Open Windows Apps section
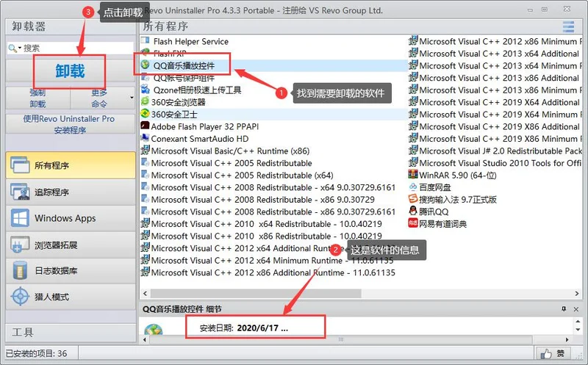 click(x=71, y=218)
